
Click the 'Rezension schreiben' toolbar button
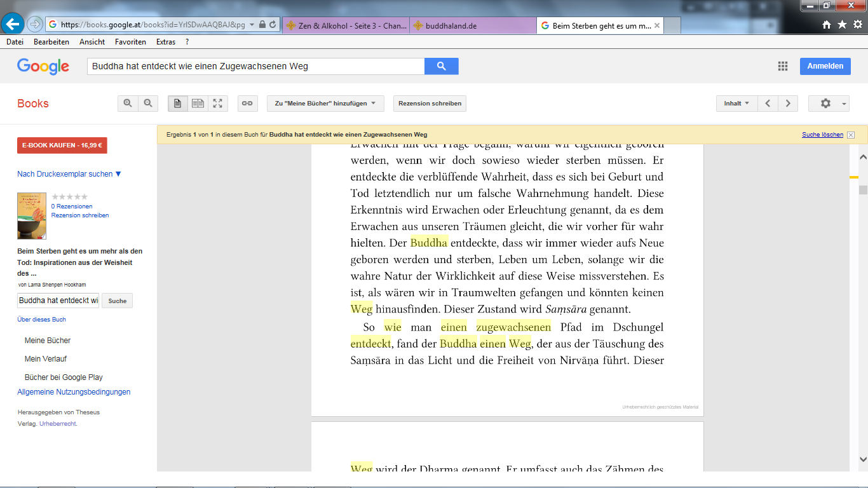(430, 103)
